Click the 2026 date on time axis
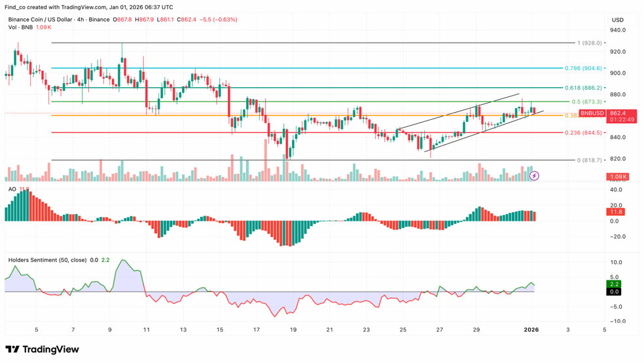 coord(531,330)
